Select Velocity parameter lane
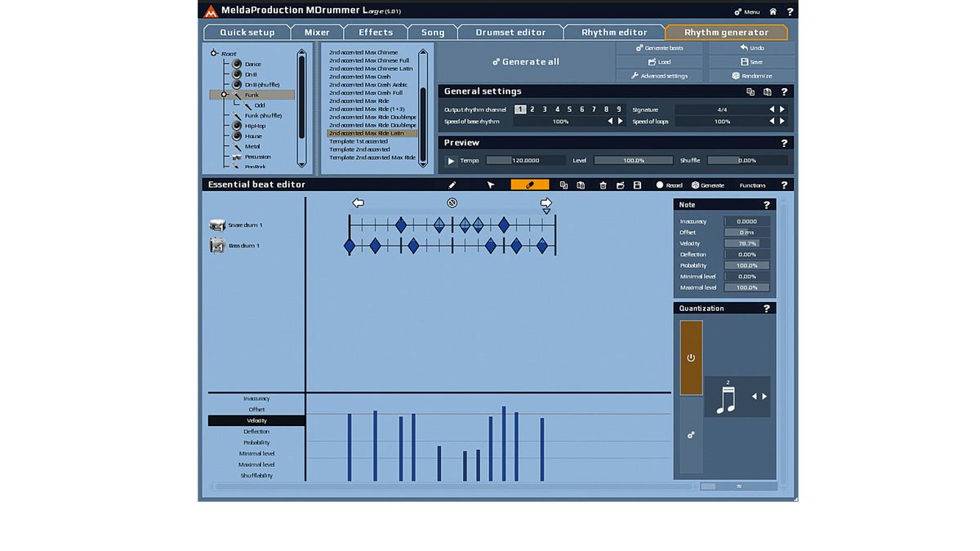Screen dimensions: 980x551 [256, 420]
